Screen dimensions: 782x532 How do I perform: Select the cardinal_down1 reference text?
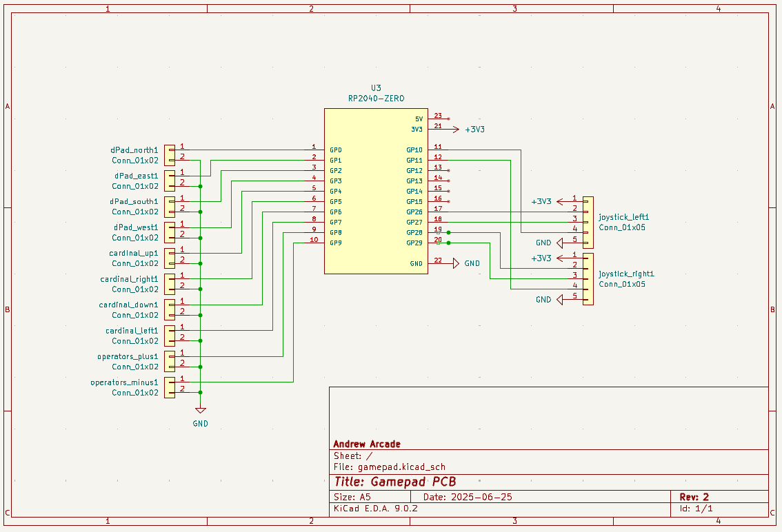pyautogui.click(x=128, y=305)
